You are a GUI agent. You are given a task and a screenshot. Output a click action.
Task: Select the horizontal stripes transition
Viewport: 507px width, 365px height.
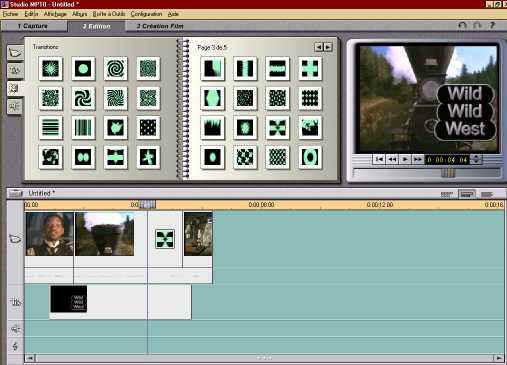(x=50, y=127)
